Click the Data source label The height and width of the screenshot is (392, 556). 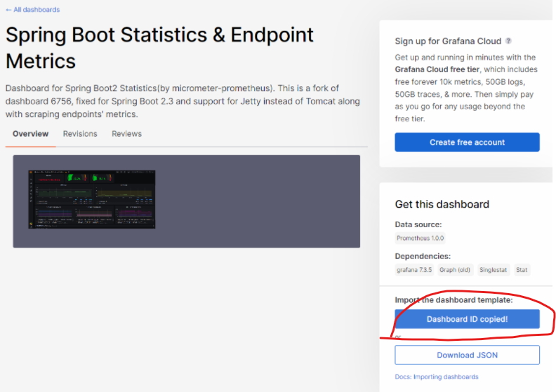[x=418, y=224]
